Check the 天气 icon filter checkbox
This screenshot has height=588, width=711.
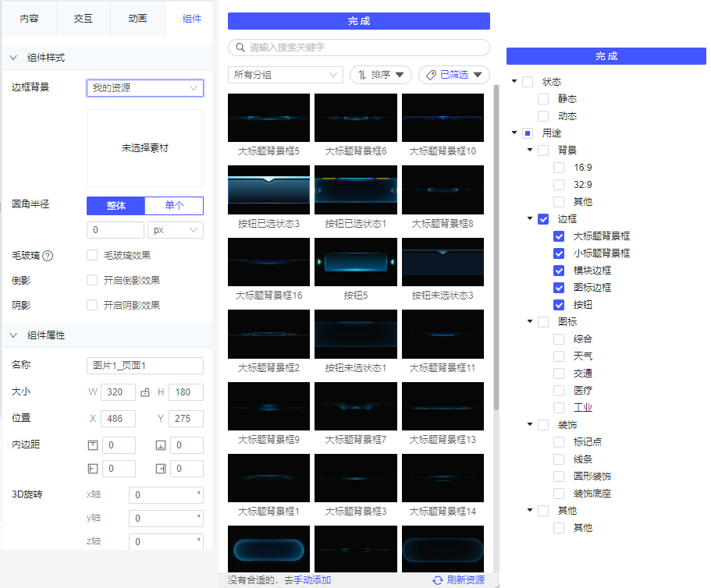tap(559, 356)
